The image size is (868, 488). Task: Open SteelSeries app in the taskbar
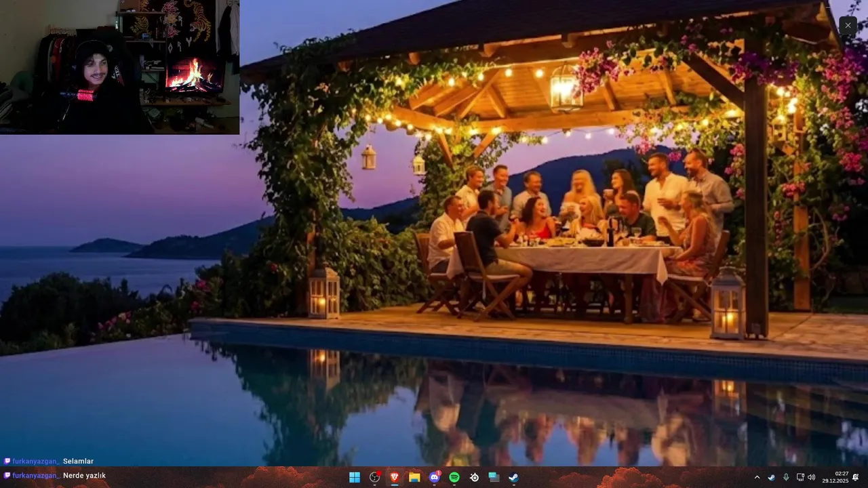tap(475, 477)
